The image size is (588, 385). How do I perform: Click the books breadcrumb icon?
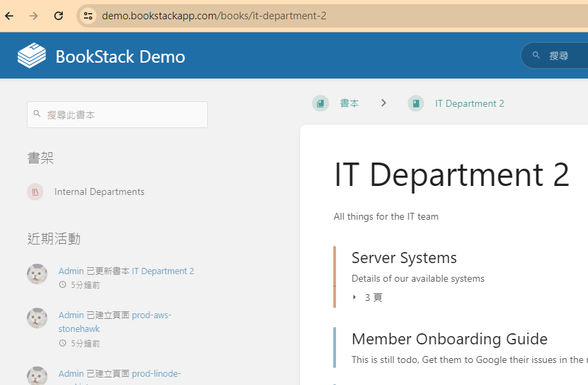(321, 103)
